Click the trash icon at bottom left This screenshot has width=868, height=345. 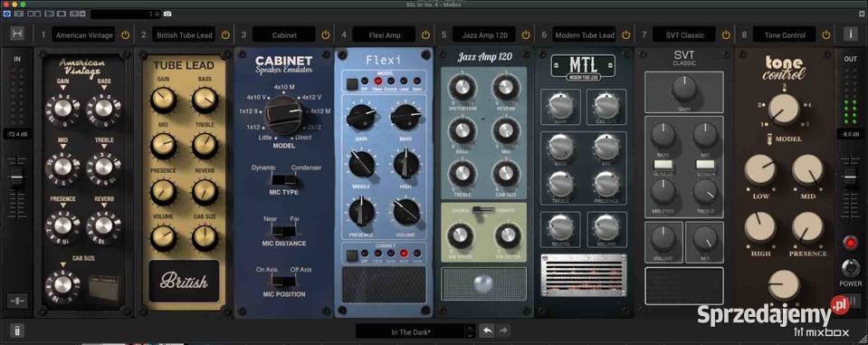point(17,331)
